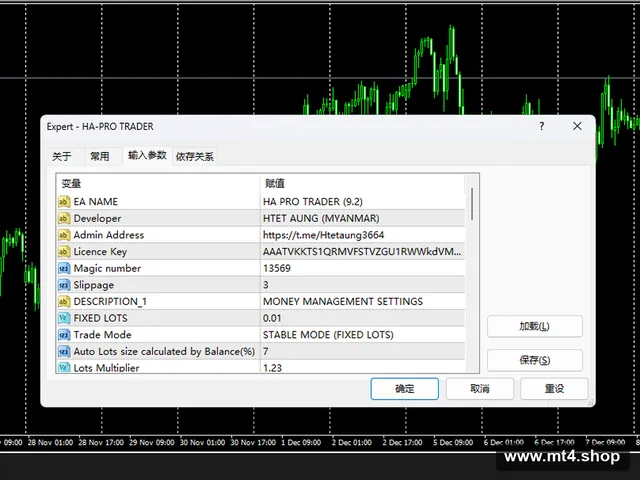Click the dialog resize grip corner

591,402
